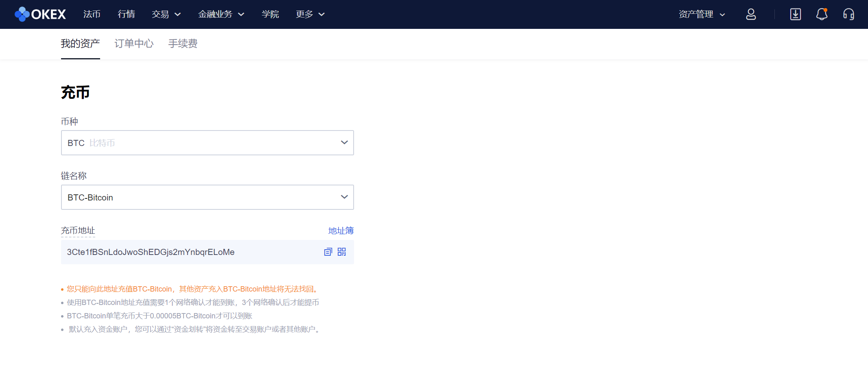Switch to 手续费 tab
The image size is (868, 381).
pos(183,44)
